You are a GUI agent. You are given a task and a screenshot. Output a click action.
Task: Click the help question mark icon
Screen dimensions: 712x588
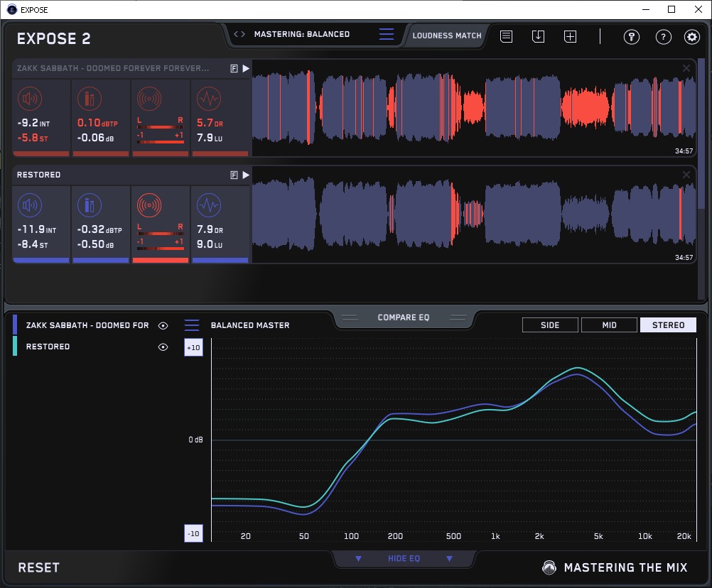[663, 37]
